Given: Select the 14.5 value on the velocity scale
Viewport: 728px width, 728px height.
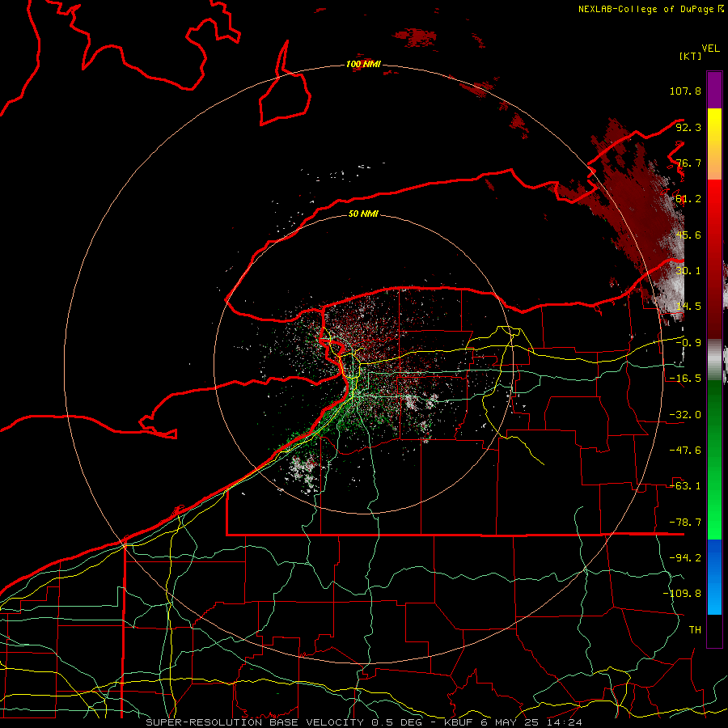Looking at the screenshot, I should 688,307.
